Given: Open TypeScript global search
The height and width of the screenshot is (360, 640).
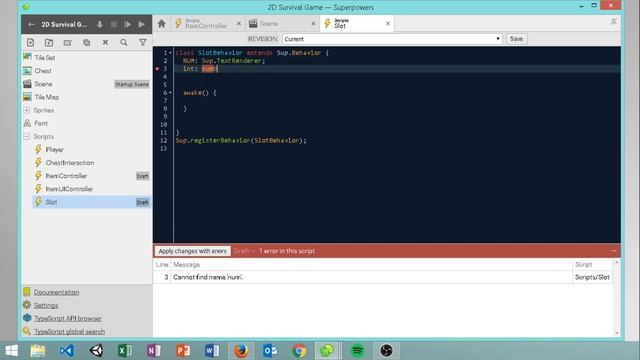Looking at the screenshot, I should point(69,331).
